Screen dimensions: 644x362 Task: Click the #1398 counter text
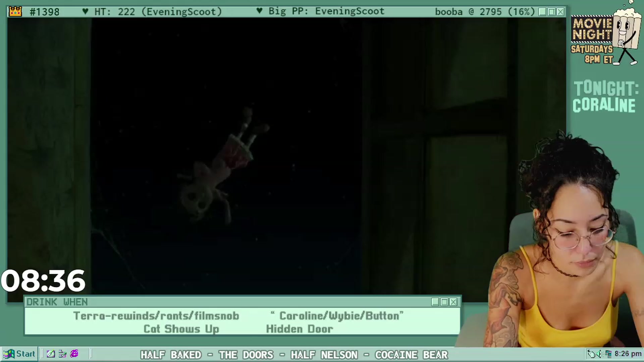(44, 12)
